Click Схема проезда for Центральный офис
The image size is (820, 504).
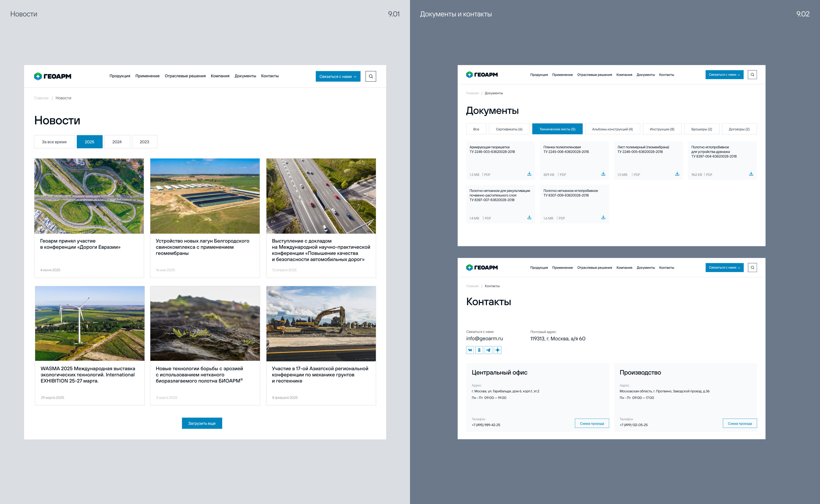tap(592, 424)
